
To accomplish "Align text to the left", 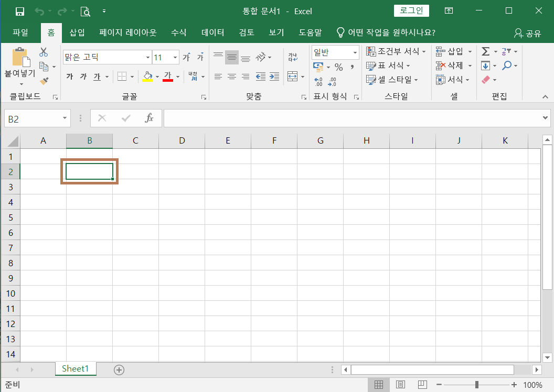I will [218, 77].
